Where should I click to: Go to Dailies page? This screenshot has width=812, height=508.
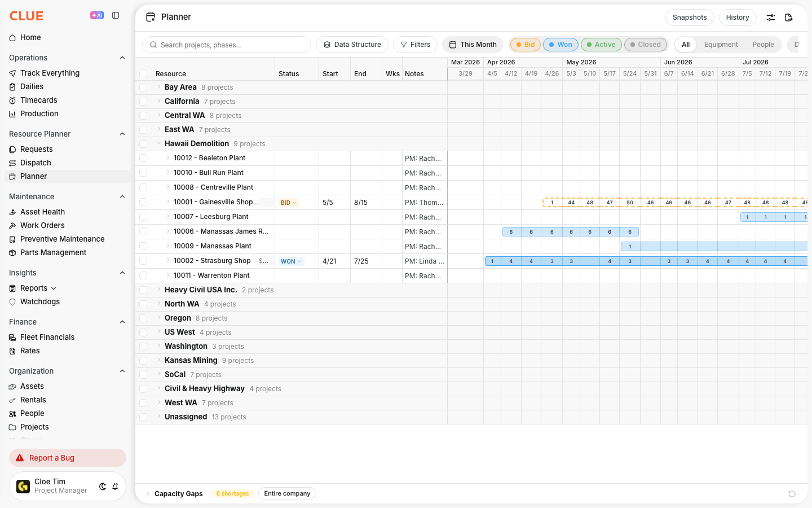tap(32, 86)
